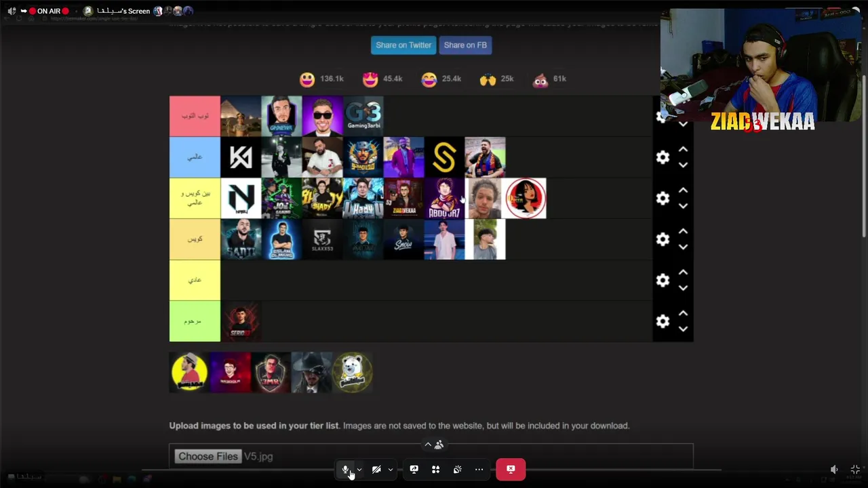Click the Share on Twitter button
This screenshot has width=868, height=488.
point(403,45)
